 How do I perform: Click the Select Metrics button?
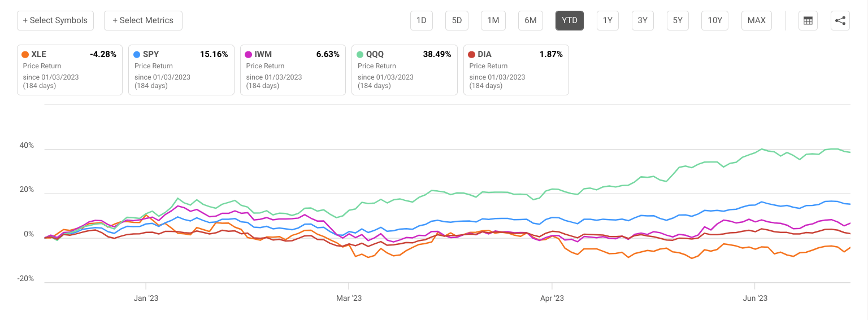(143, 20)
